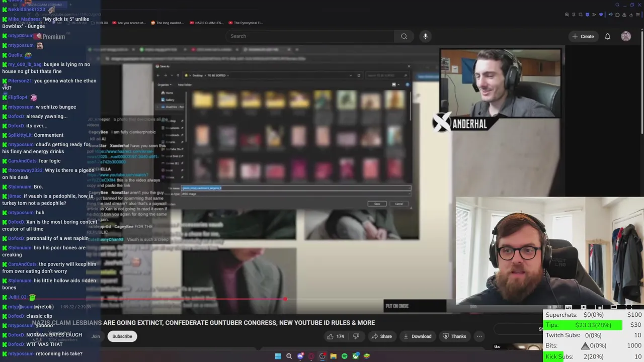The height and width of the screenshot is (362, 644).
Task: Like the video showing 174 likes
Action: point(336,336)
